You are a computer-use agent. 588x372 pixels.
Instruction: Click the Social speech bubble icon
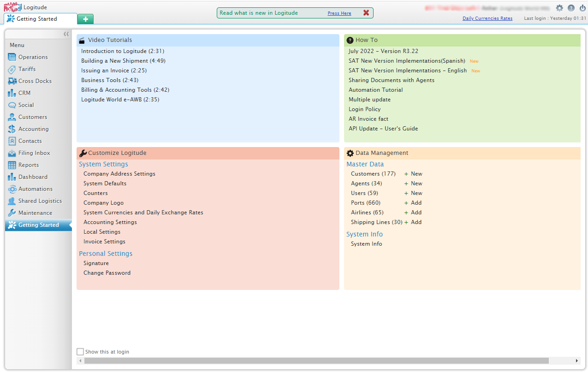[x=12, y=105]
